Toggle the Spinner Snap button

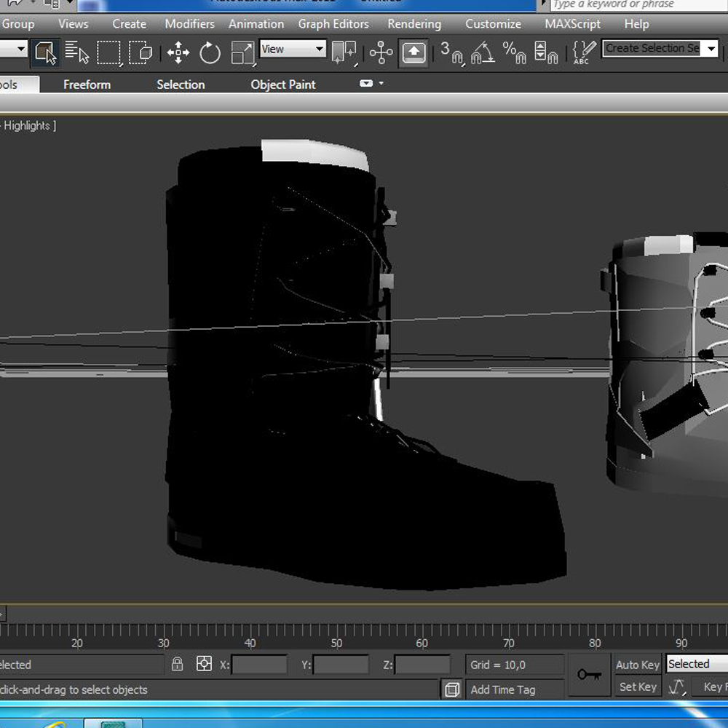click(545, 52)
